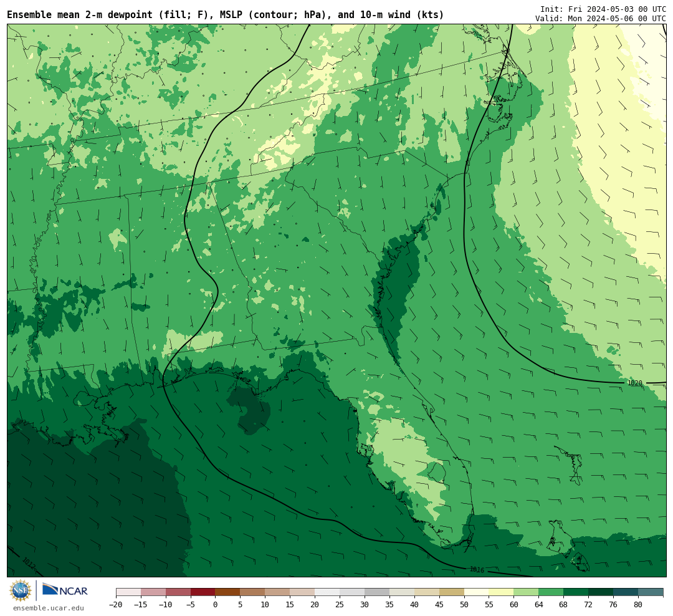
Task: Click the 72 colorbar tick label
Action: [588, 605]
